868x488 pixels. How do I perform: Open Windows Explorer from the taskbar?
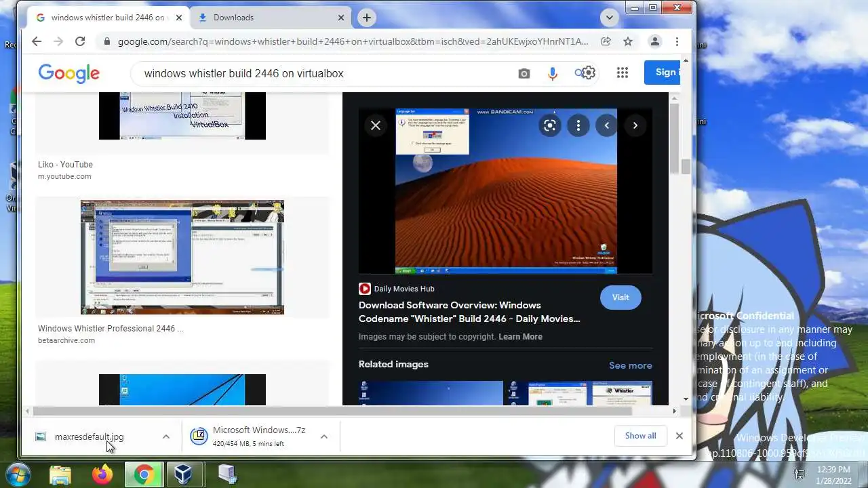point(60,474)
